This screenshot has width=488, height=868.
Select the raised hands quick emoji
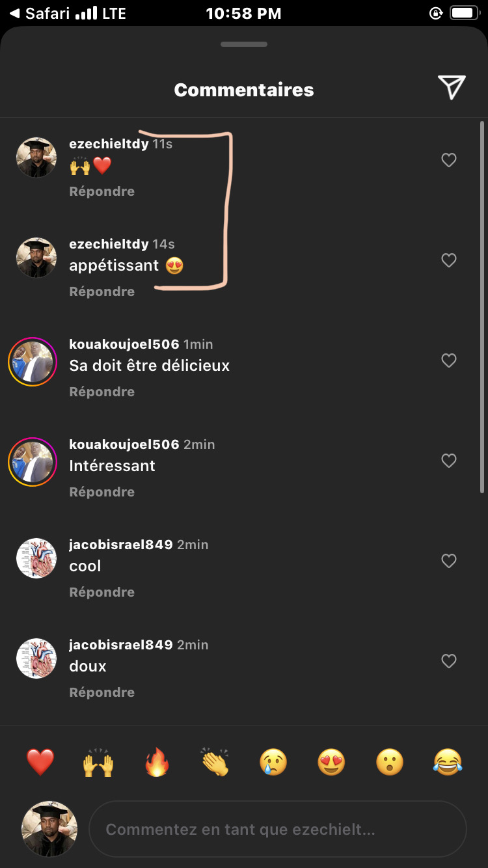coord(98,762)
